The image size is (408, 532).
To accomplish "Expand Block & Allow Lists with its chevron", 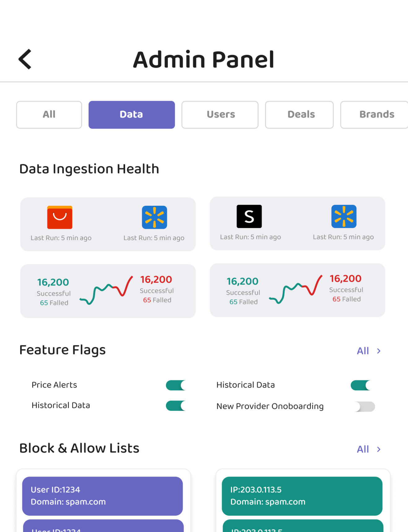I will point(379,449).
